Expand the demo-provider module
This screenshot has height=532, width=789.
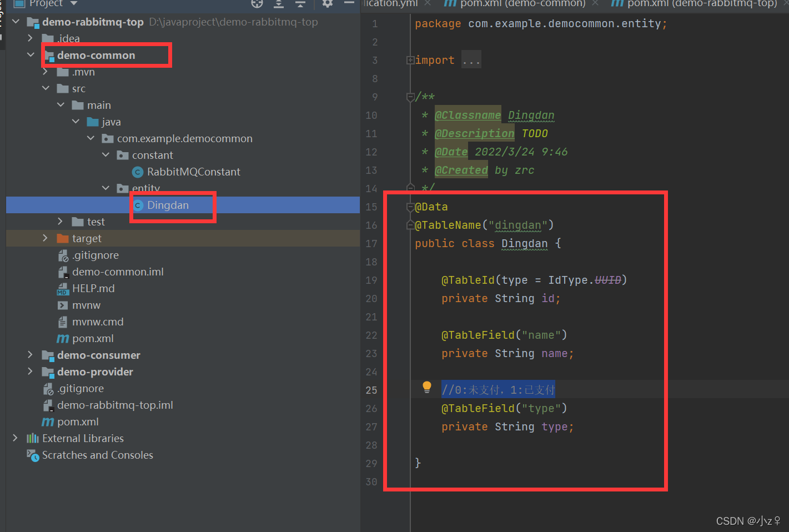tap(31, 372)
